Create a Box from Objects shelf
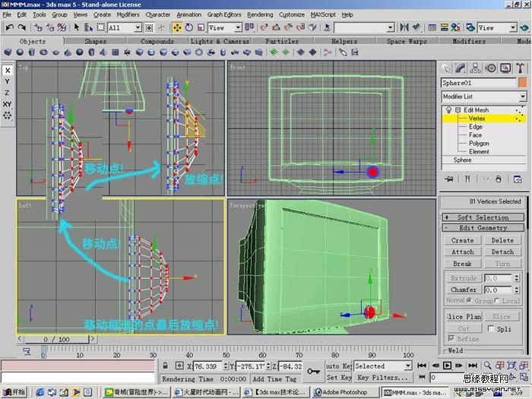 [8, 52]
